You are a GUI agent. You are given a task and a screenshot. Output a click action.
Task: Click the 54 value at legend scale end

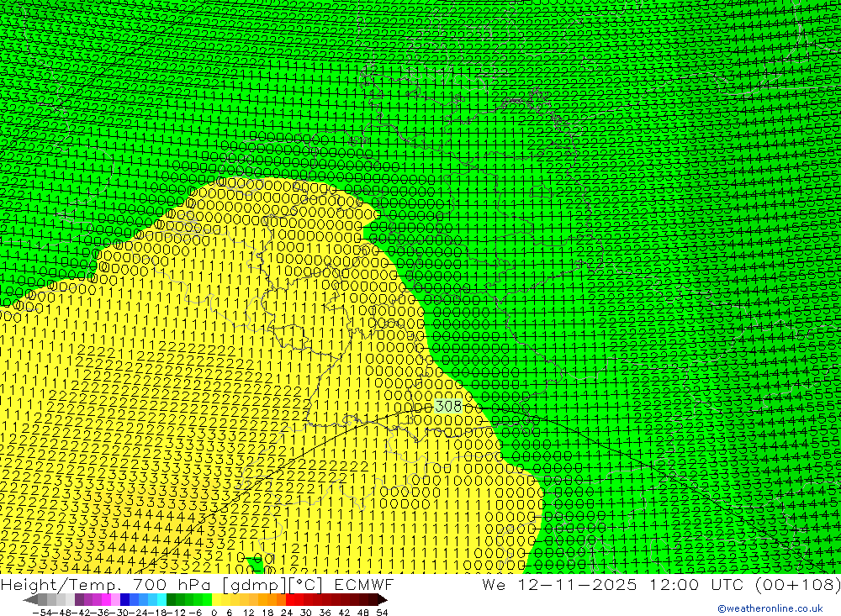tap(382, 611)
